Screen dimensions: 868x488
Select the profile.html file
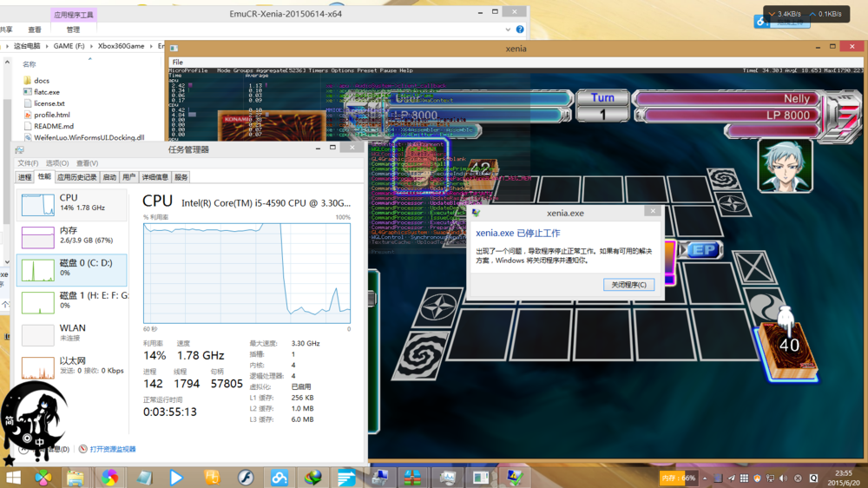(x=47, y=115)
